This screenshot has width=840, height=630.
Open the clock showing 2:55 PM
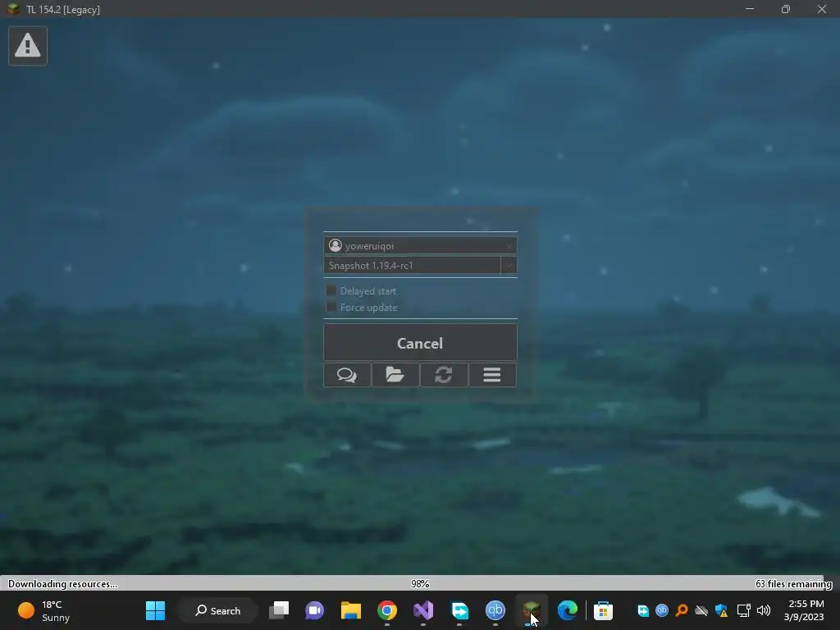[804, 610]
